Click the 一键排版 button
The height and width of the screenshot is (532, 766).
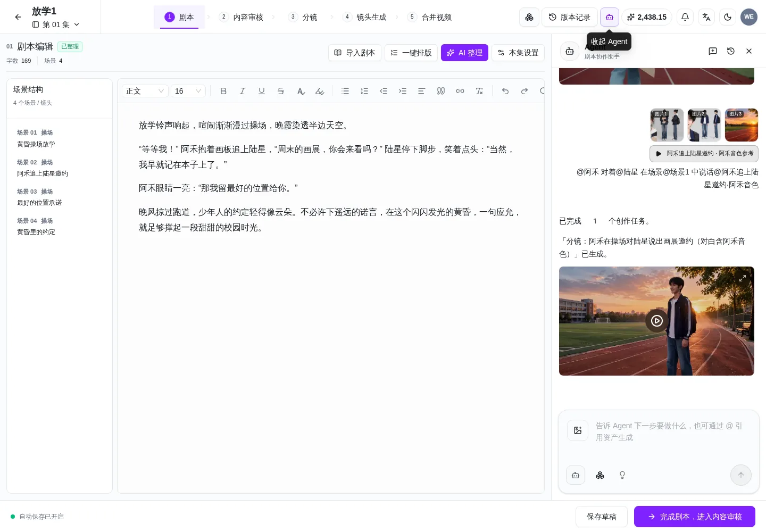tap(411, 53)
